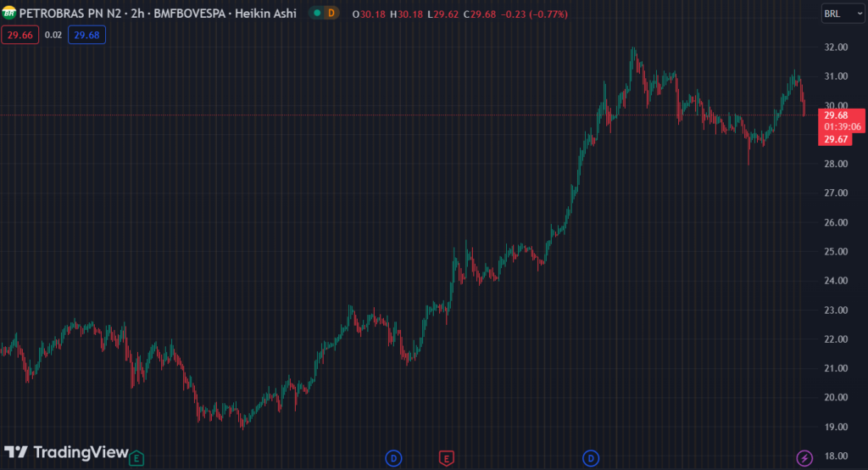Image resolution: width=868 pixels, height=470 pixels.
Task: Click the 25.00 price axis label
Action: (836, 251)
